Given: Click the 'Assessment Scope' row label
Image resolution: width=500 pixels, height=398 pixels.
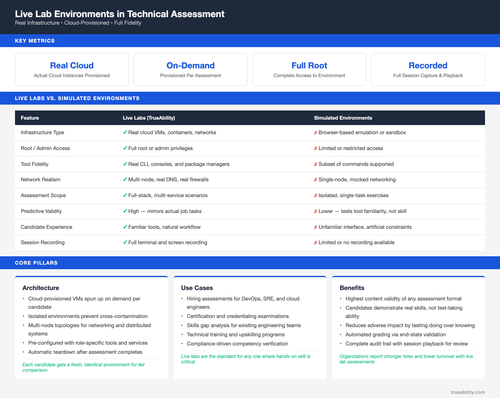Looking at the screenshot, I should (43, 195).
